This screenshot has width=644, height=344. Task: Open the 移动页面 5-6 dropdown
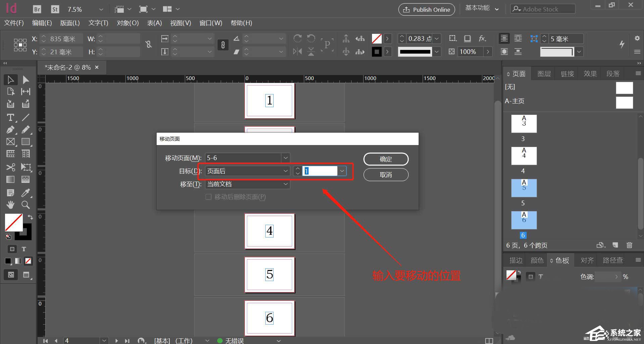coord(285,158)
